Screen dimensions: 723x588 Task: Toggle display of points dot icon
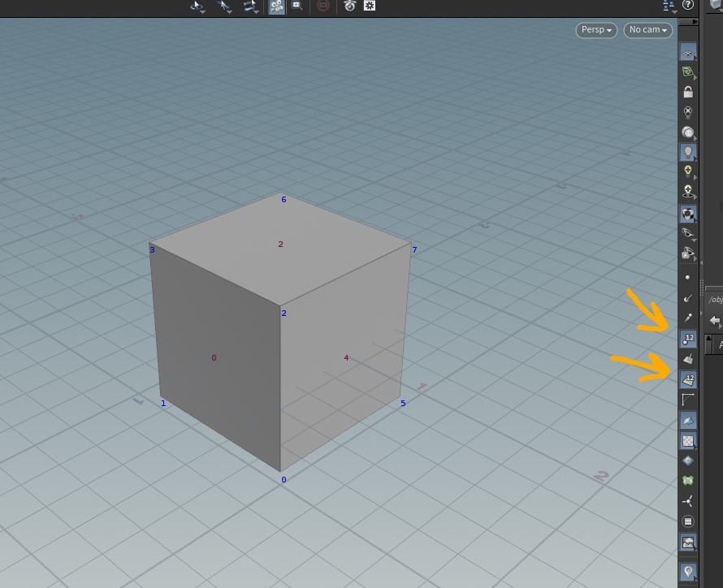point(688,278)
